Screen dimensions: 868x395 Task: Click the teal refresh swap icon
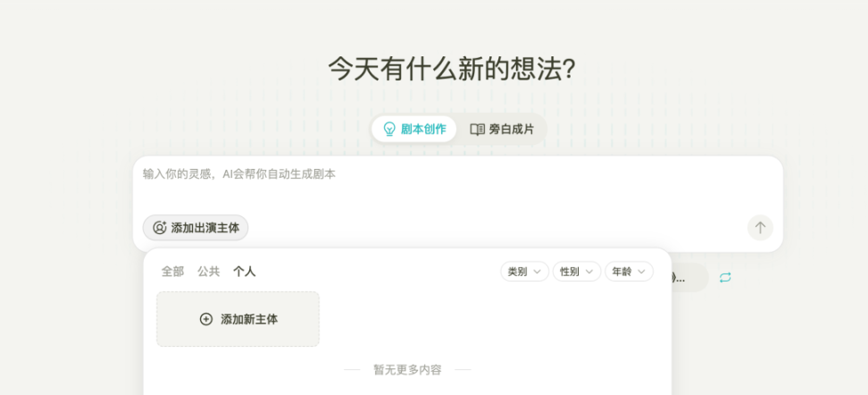coord(725,278)
